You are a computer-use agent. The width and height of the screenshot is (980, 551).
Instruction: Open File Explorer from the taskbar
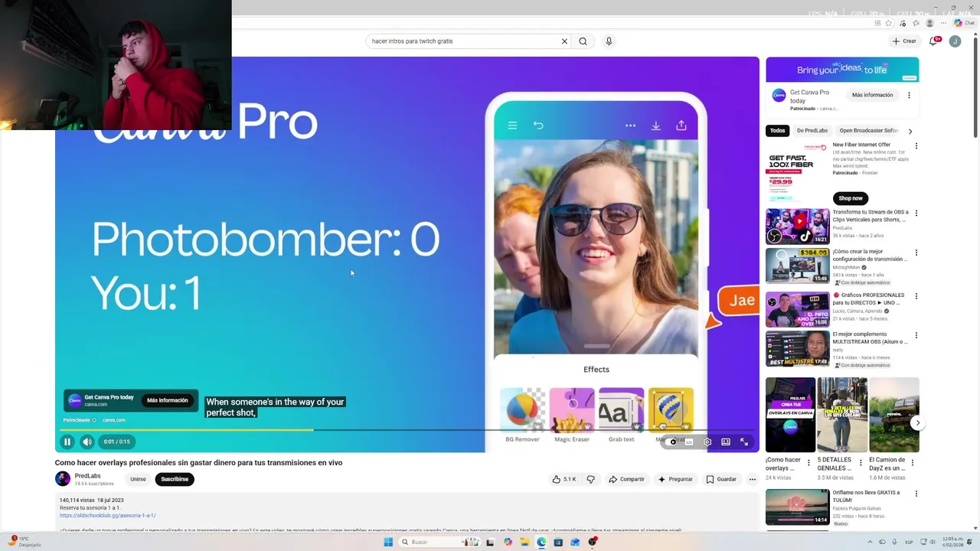coord(524,542)
